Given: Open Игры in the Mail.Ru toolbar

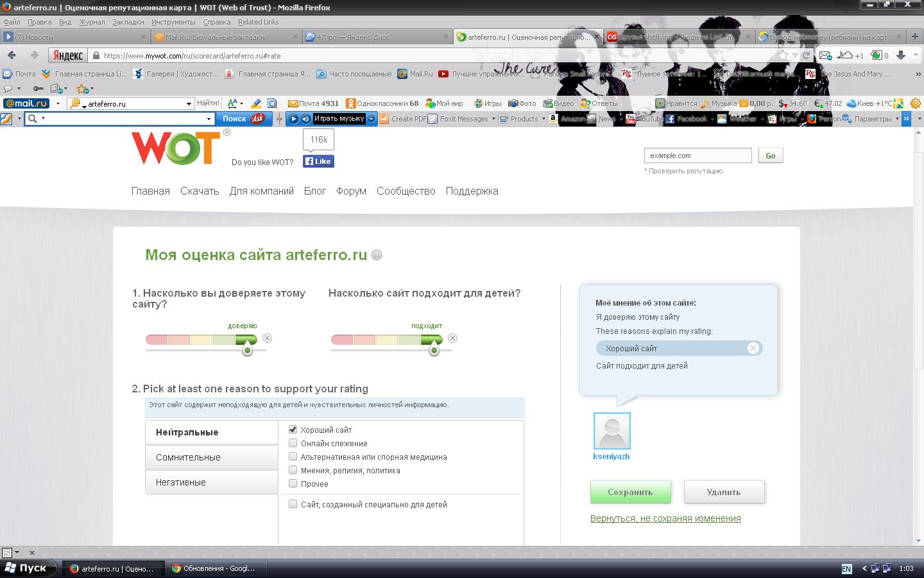Looking at the screenshot, I should click(x=488, y=103).
